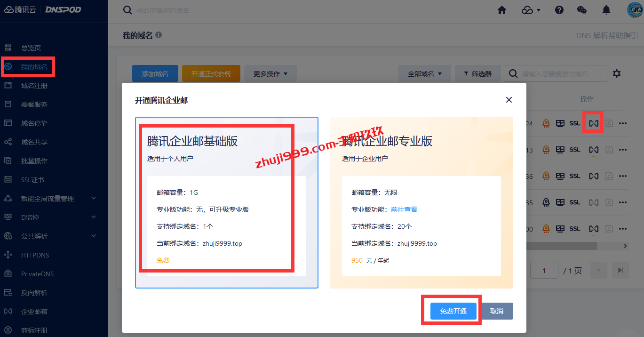Click the info icon beside 我的域名 title
The height and width of the screenshot is (337, 644).
point(159,35)
